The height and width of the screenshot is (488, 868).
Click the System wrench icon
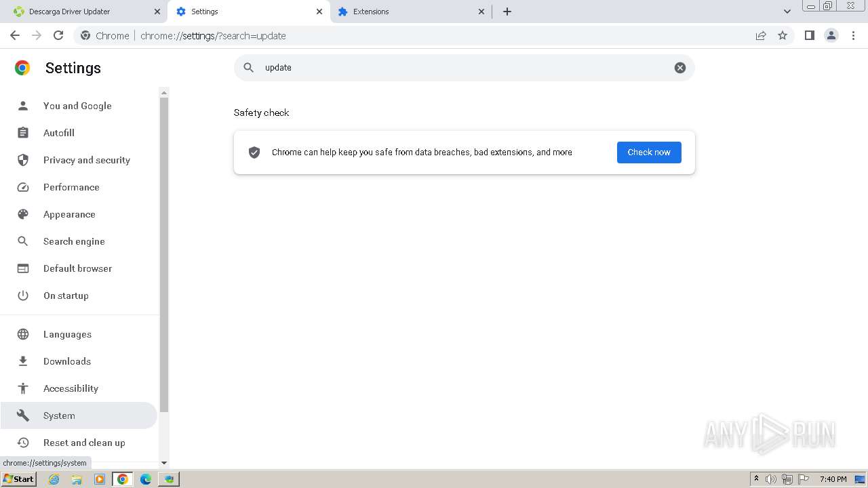click(23, 415)
